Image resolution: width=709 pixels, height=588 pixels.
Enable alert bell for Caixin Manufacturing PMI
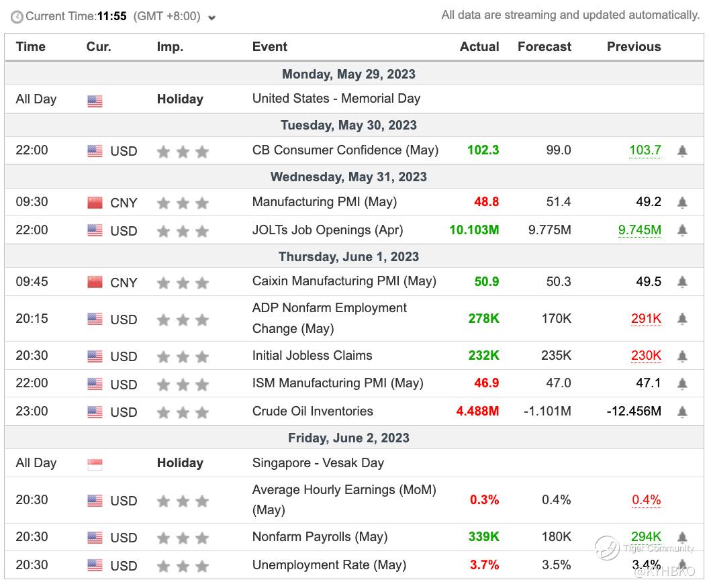point(682,282)
